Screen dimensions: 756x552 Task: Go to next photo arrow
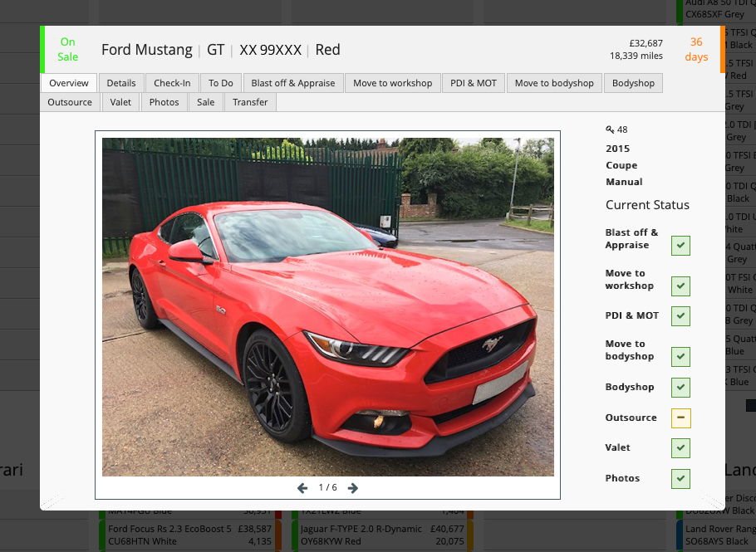tap(353, 488)
